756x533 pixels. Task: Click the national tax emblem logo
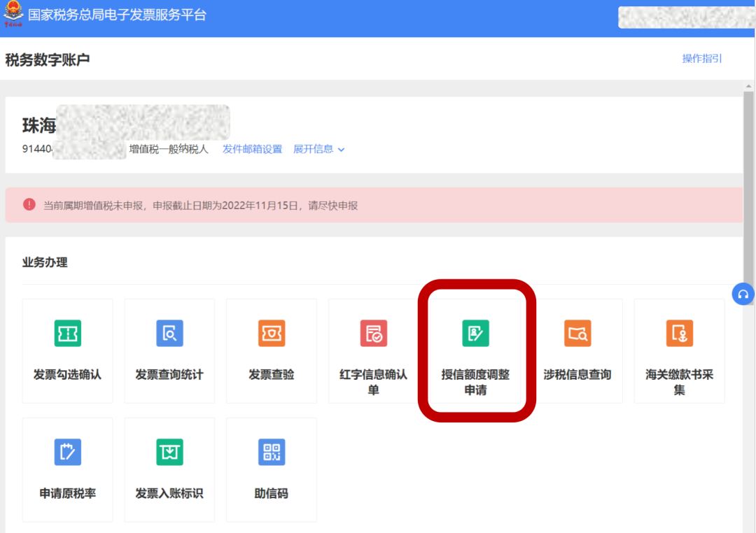[13, 13]
